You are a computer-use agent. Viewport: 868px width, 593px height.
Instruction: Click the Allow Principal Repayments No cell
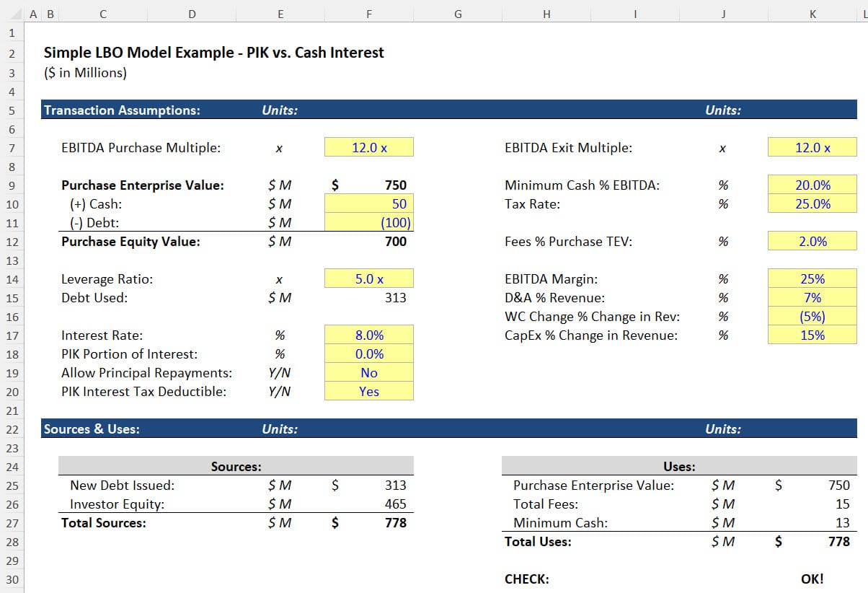369,372
